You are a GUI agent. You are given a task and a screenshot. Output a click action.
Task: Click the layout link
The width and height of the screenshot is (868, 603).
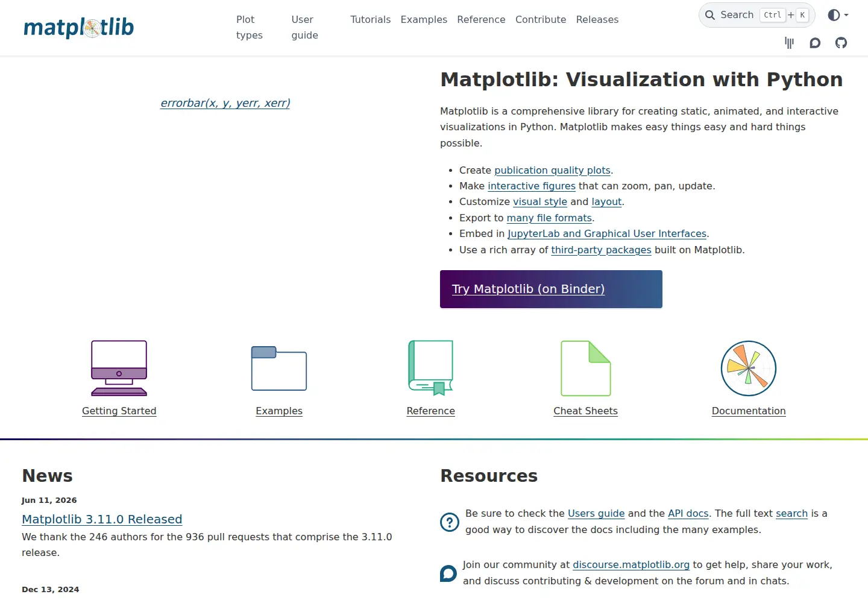pyautogui.click(x=606, y=202)
